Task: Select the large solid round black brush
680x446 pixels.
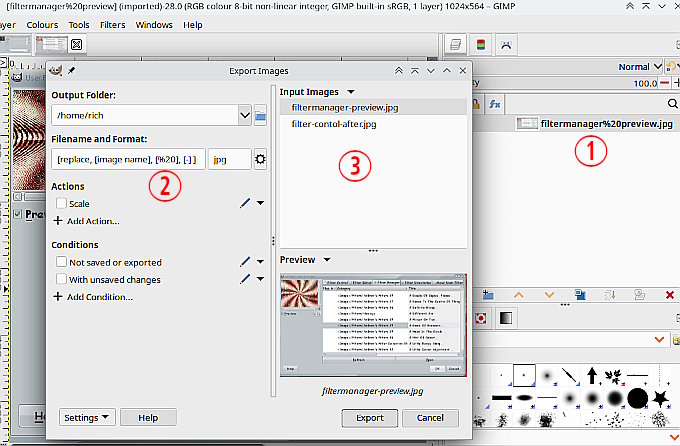Action: (x=637, y=398)
